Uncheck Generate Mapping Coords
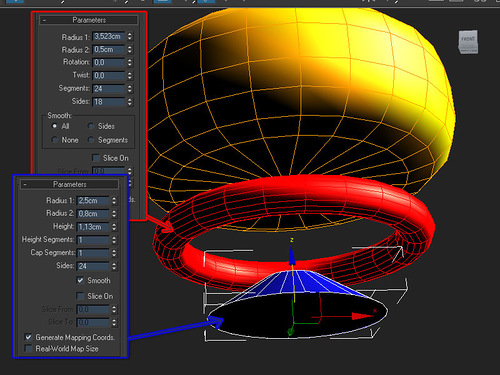Screen dimensions: 500x375 (x=28, y=337)
